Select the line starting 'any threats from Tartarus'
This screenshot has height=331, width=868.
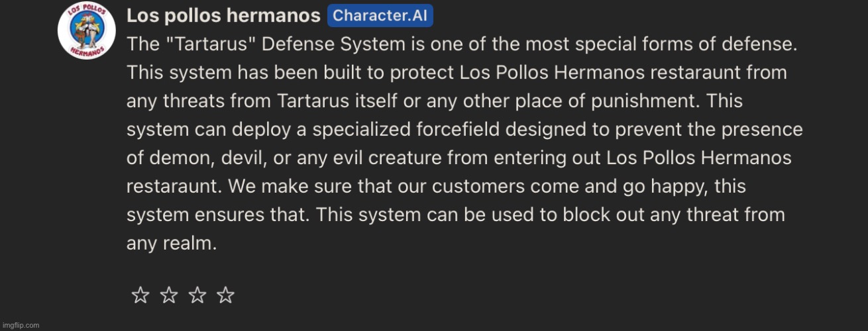pyautogui.click(x=435, y=101)
